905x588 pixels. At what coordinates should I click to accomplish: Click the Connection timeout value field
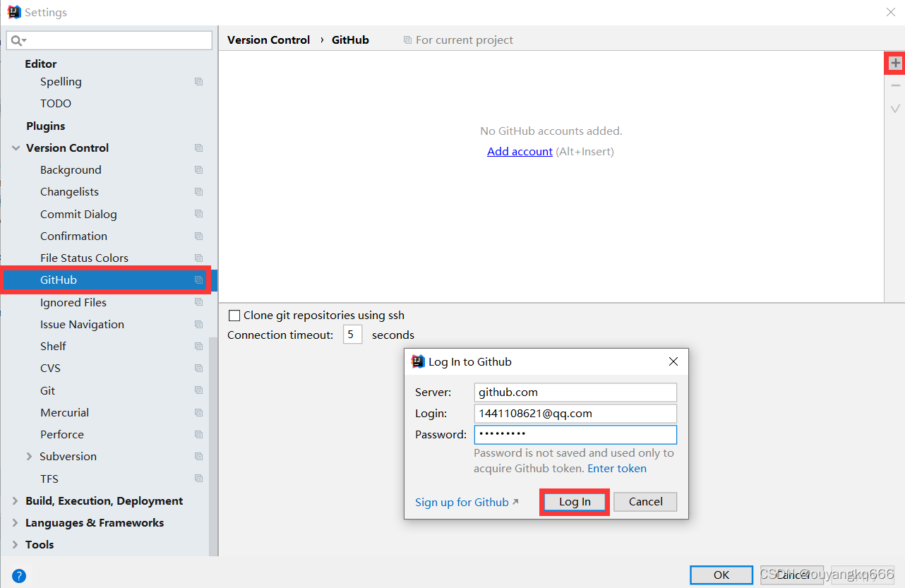click(x=353, y=335)
